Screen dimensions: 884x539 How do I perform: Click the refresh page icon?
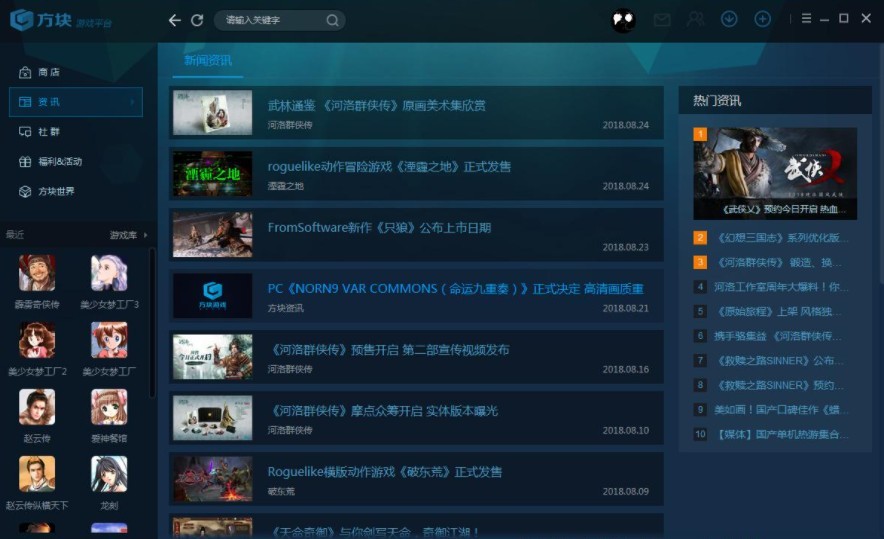197,20
